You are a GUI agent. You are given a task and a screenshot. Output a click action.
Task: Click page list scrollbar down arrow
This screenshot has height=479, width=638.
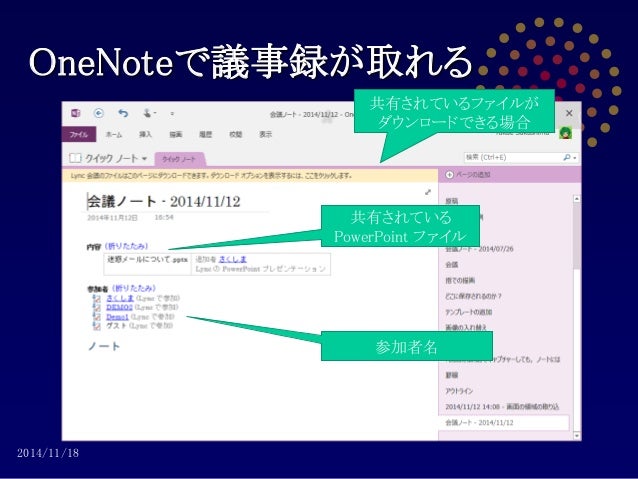(x=577, y=436)
